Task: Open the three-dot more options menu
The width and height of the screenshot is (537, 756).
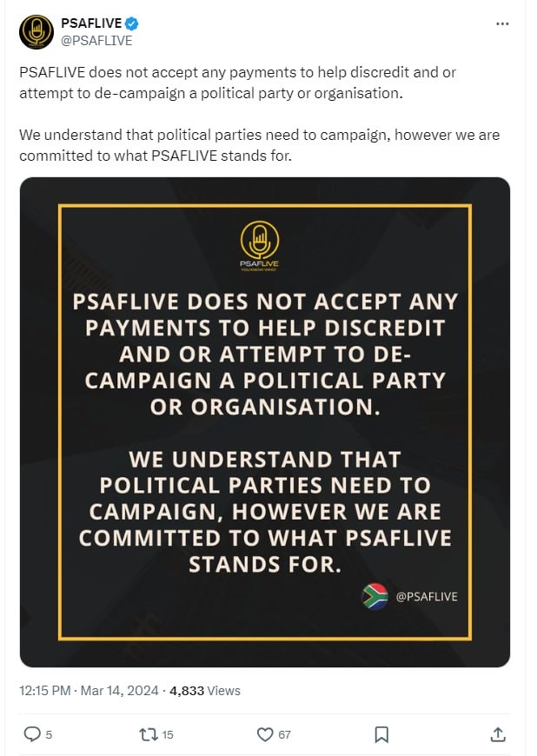Action: point(502,23)
